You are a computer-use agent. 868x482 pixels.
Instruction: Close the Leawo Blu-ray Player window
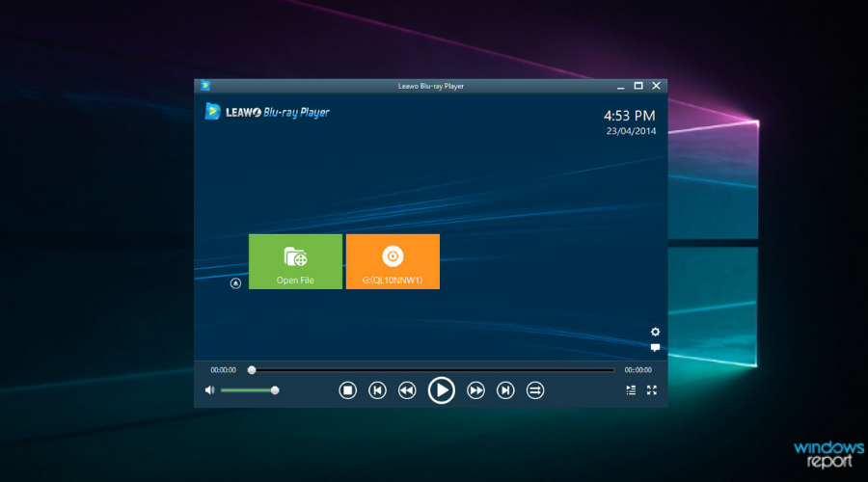click(x=656, y=86)
